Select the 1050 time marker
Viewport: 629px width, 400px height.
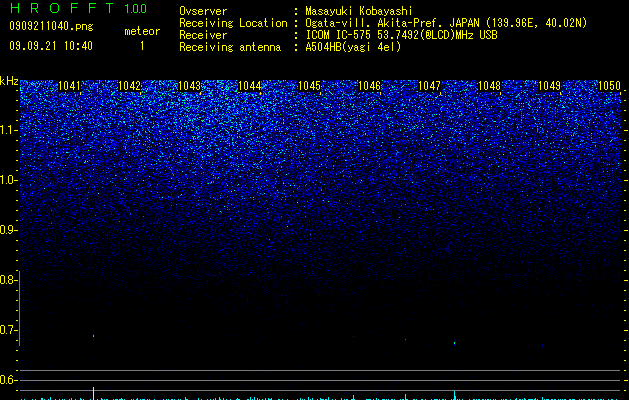click(x=609, y=86)
